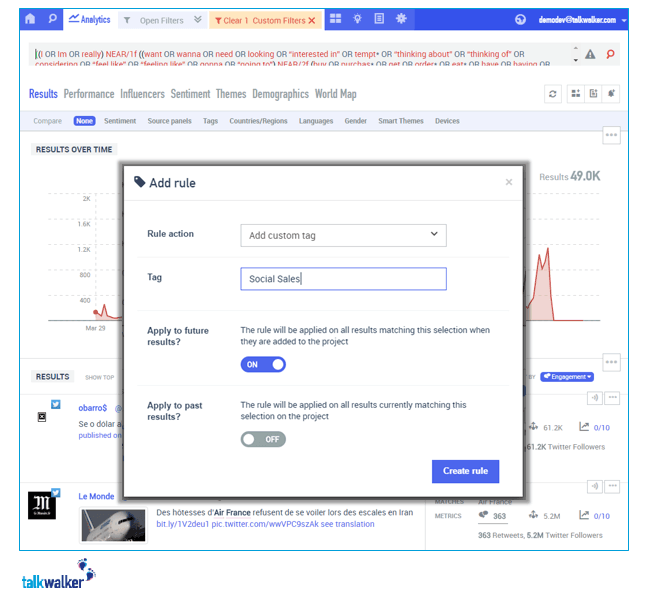664x601 pixels.
Task: Turn on Apply to past results toggle
Action: pyautogui.click(x=263, y=439)
